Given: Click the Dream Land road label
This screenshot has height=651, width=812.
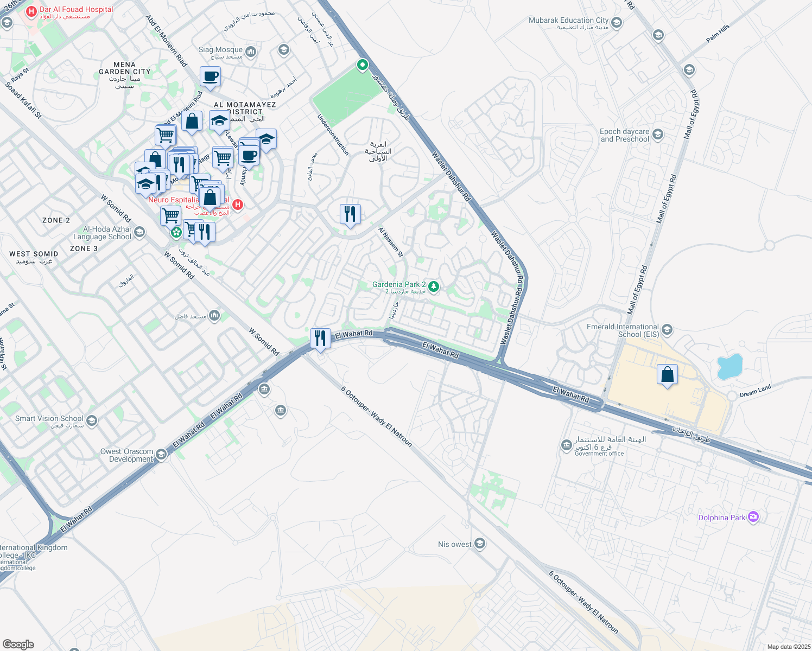Looking at the screenshot, I should click(x=755, y=391).
